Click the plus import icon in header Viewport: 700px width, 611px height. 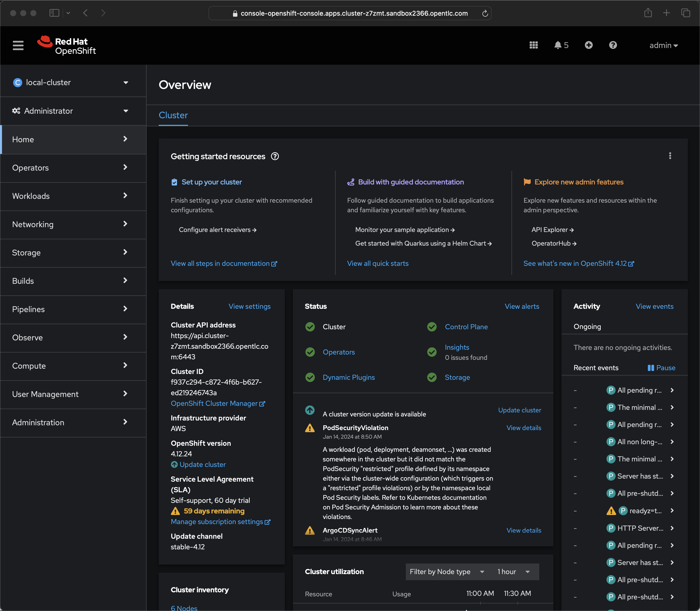(x=589, y=45)
